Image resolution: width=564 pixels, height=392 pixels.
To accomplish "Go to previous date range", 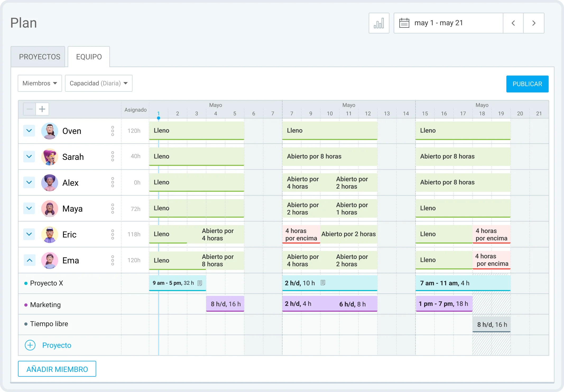I will point(513,23).
